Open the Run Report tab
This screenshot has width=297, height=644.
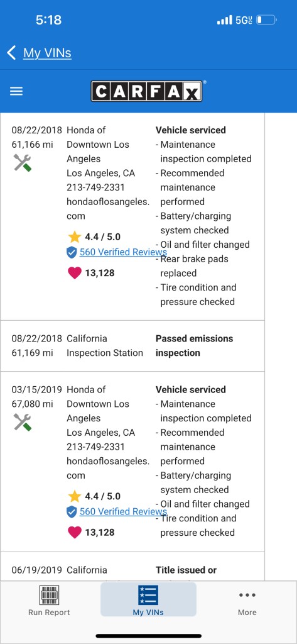49,601
